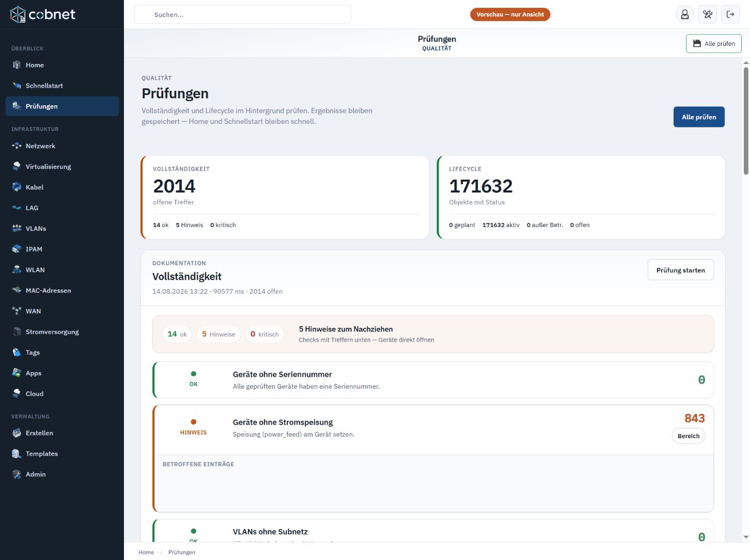Click the scrollbar down arrow

(x=746, y=537)
